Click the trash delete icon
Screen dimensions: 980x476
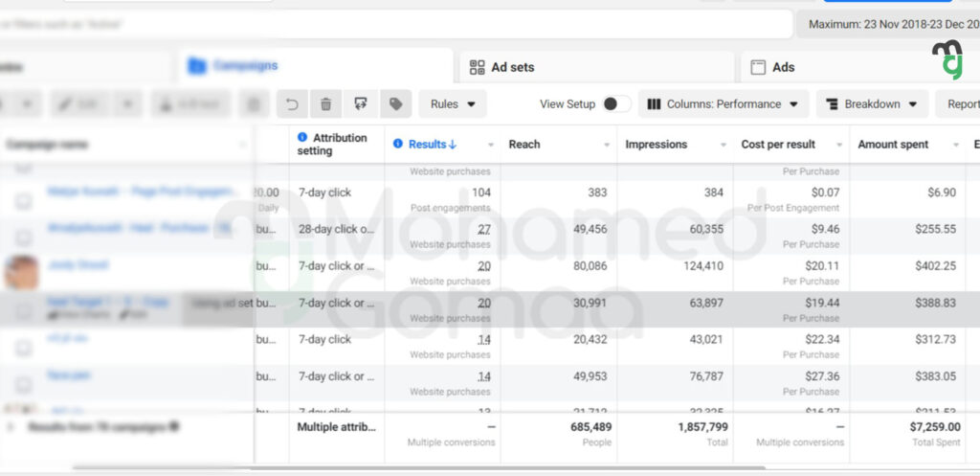[x=326, y=104]
